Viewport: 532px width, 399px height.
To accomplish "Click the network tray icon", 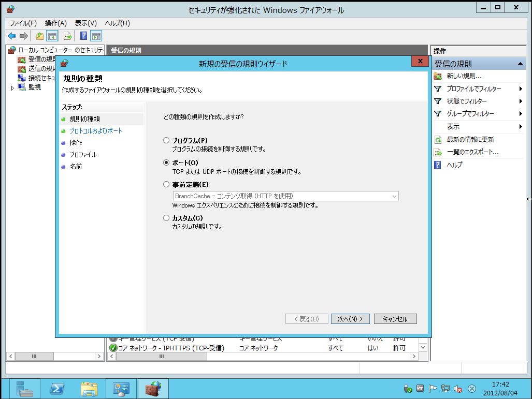I will click(445, 389).
